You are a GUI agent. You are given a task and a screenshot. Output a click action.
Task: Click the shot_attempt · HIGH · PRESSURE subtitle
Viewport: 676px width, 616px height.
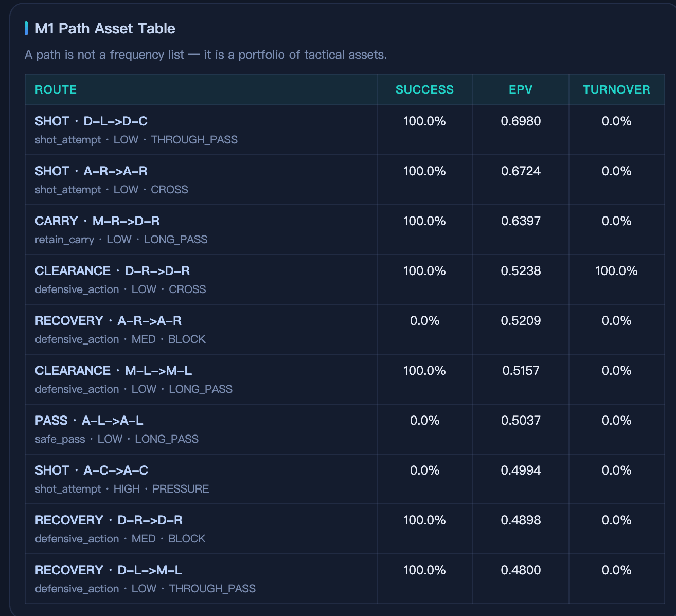[122, 489]
